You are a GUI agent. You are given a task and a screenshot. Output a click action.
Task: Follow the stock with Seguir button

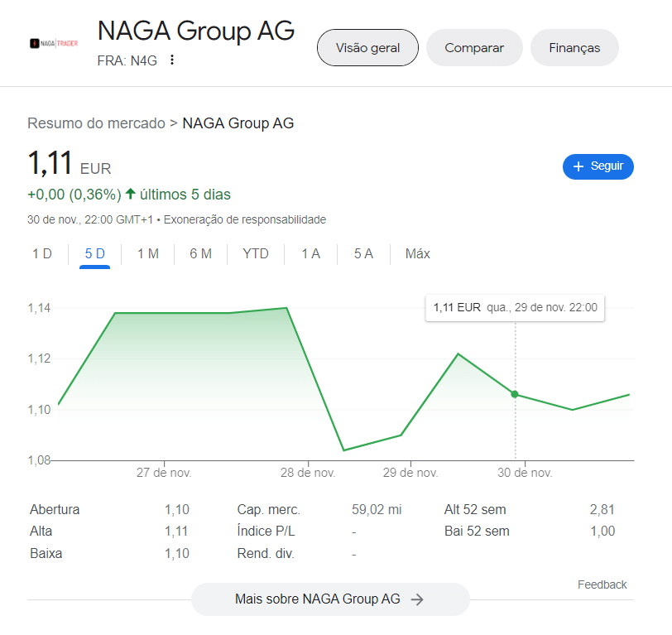coord(598,166)
